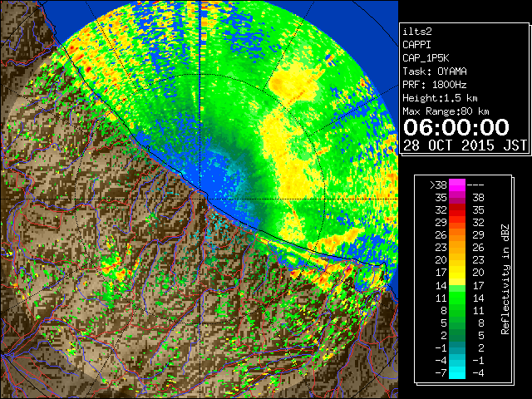This screenshot has width=532, height=399.
Task: Click the ">38" legend label
Action: click(438, 185)
